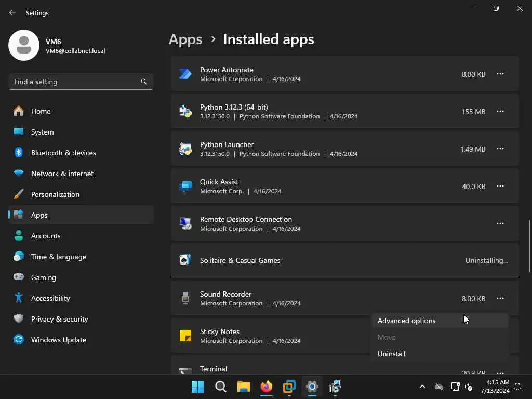The image size is (532, 399).
Task: Open more options for Remote Desktop Connection
Action: [x=500, y=223]
